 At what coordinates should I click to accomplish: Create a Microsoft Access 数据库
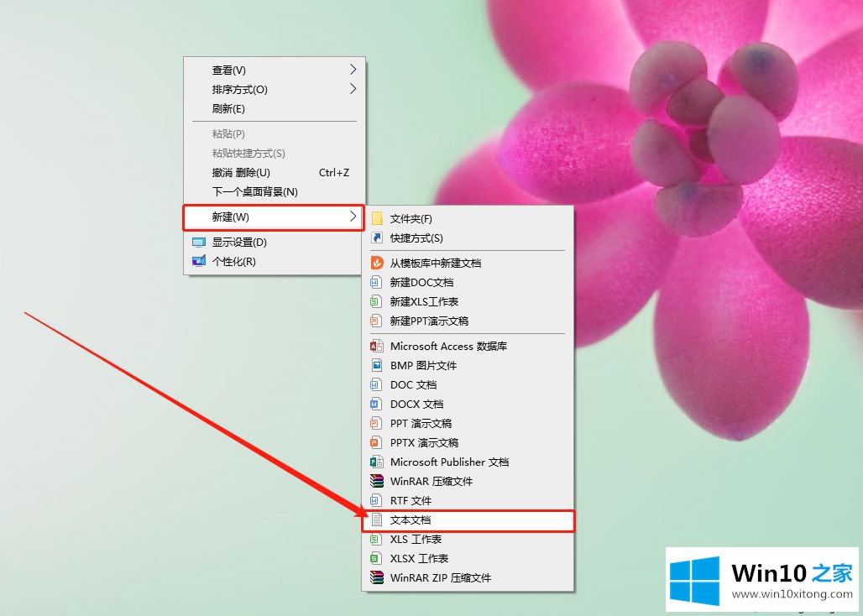468,346
